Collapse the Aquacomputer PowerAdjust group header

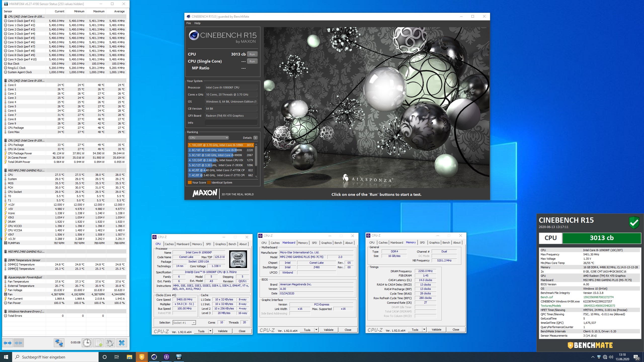[x=25, y=277]
